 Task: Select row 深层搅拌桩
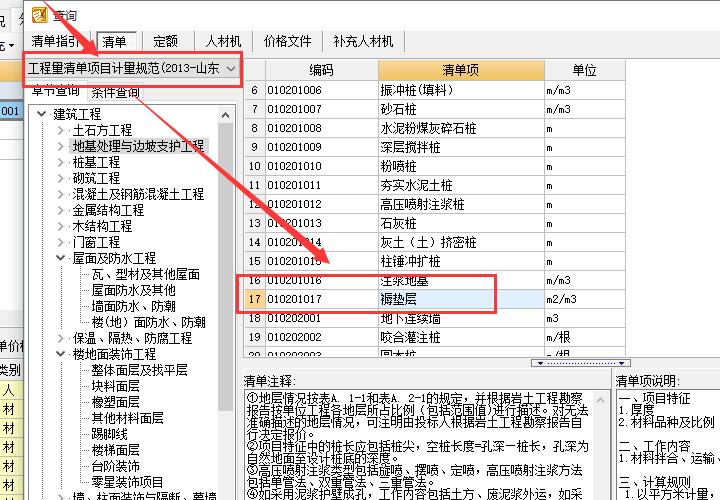(x=434, y=147)
